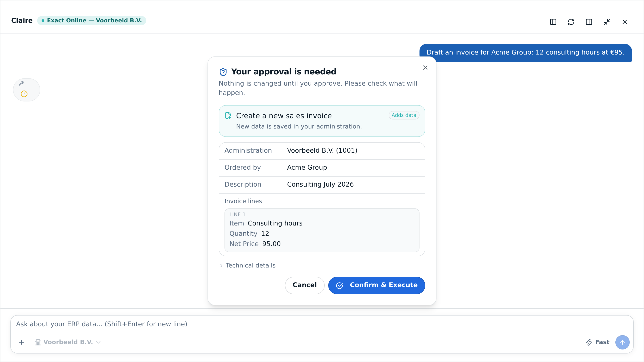644x362 pixels.
Task: Click the Acme Group ordered-by value
Action: point(307,167)
